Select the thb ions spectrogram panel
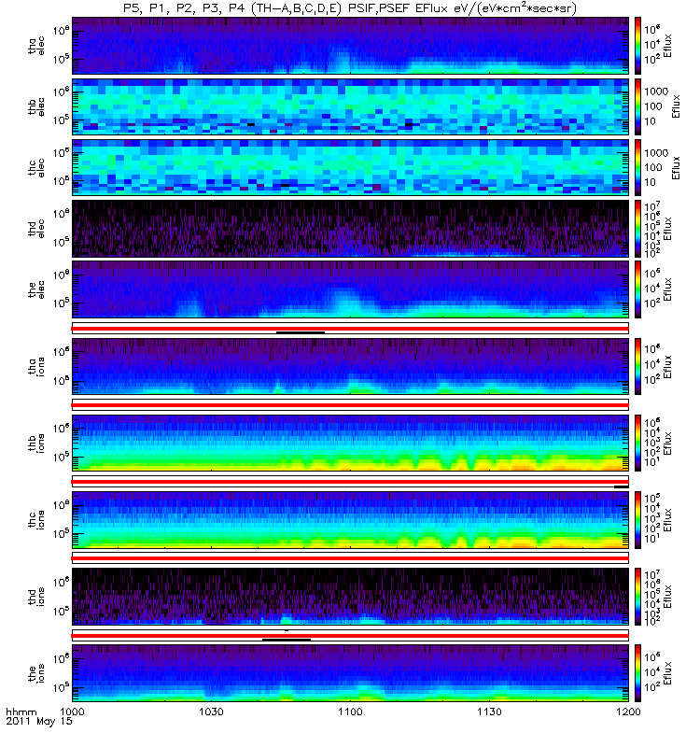Screen dimensions: 700x747 coord(351,443)
